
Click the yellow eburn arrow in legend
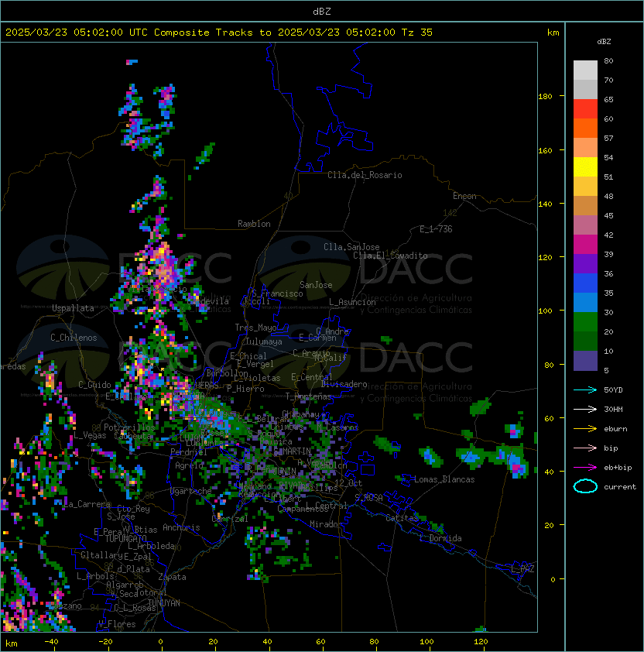585,429
